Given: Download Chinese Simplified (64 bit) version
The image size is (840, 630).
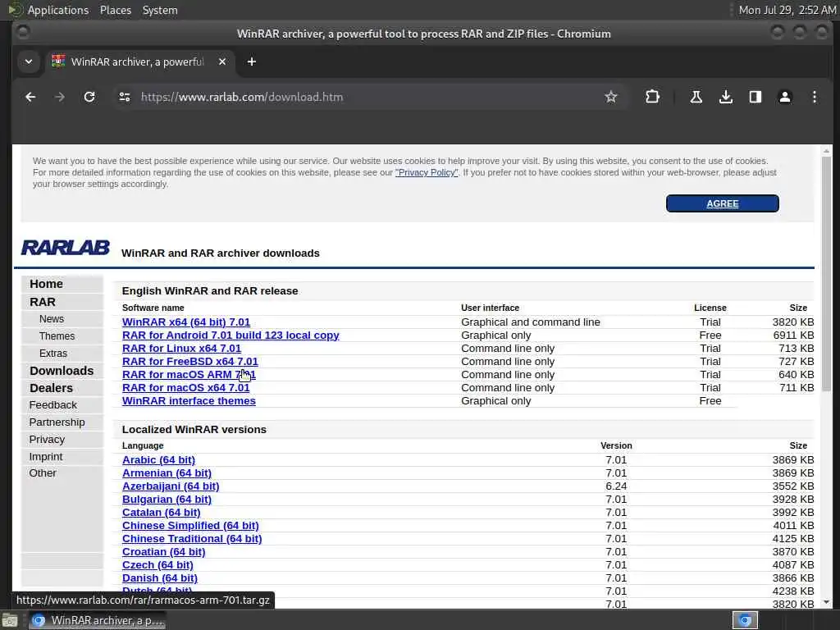Looking at the screenshot, I should point(190,526).
